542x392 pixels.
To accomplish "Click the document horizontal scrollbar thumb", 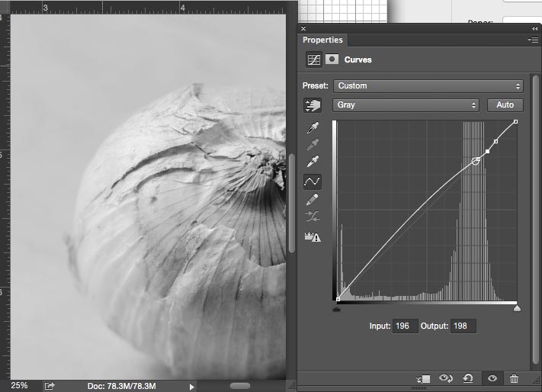I will coord(240,386).
